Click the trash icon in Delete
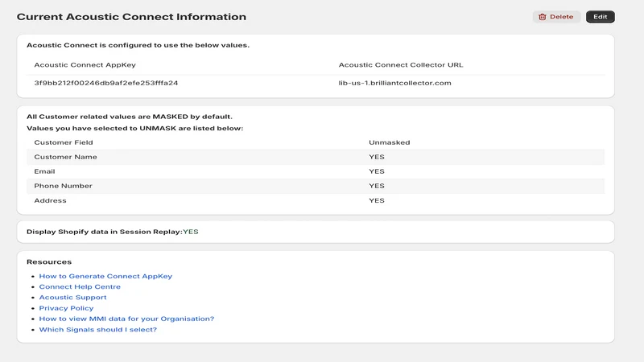This screenshot has width=644, height=362. click(542, 17)
